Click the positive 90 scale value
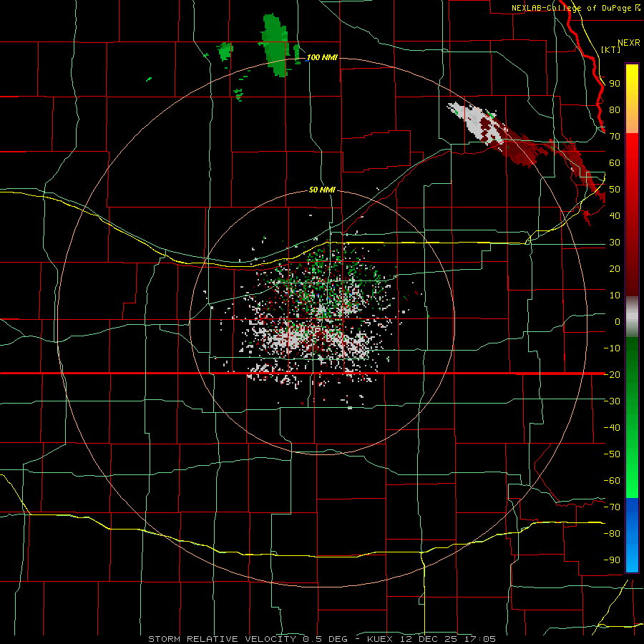Image resolution: width=644 pixels, height=644 pixels. point(615,84)
